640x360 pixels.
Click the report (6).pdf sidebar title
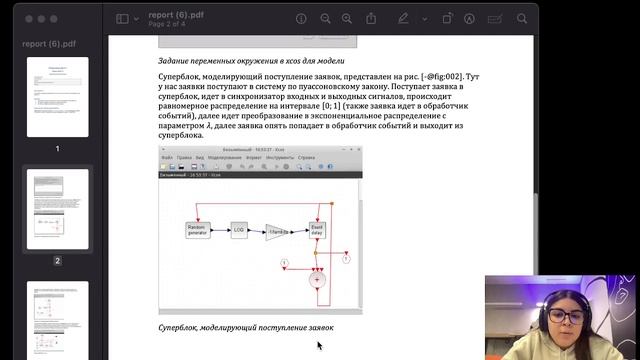point(49,44)
